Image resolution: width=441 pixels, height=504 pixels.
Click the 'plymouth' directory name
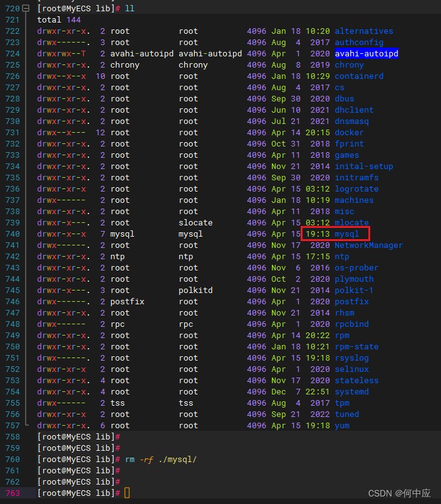(354, 279)
